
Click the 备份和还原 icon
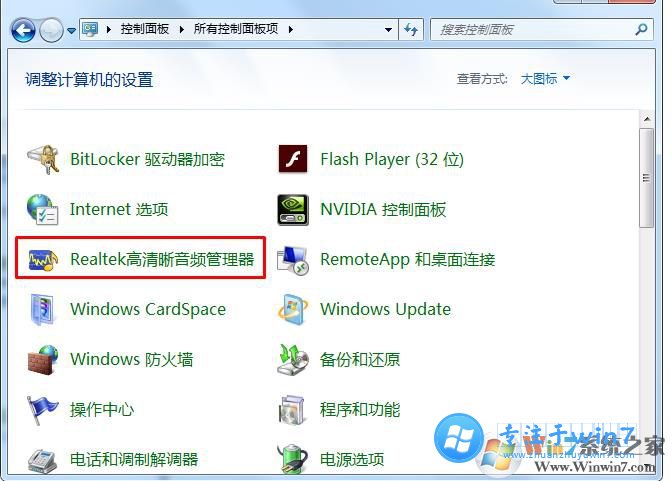293,360
